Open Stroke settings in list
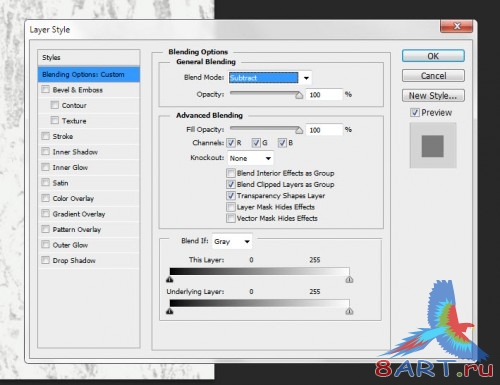The width and height of the screenshot is (500, 385). click(63, 136)
